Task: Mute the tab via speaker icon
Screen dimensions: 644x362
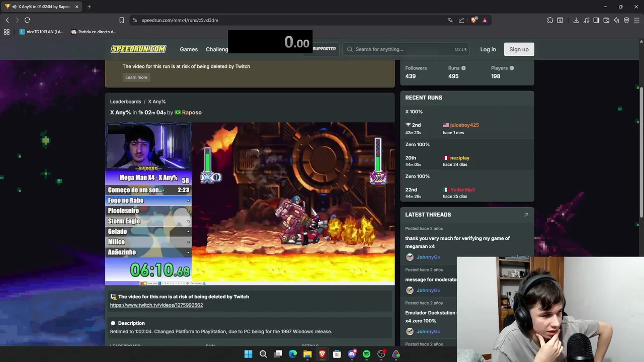Action: point(14,7)
